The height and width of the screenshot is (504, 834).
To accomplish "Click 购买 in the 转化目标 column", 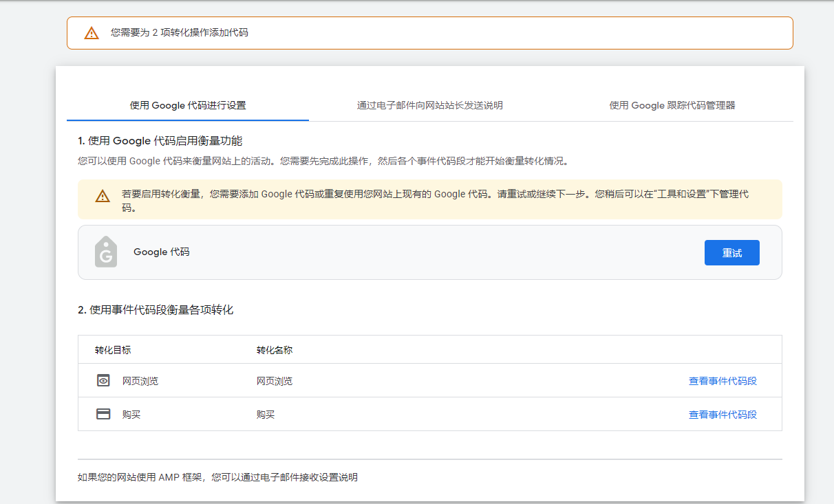I will tap(131, 415).
